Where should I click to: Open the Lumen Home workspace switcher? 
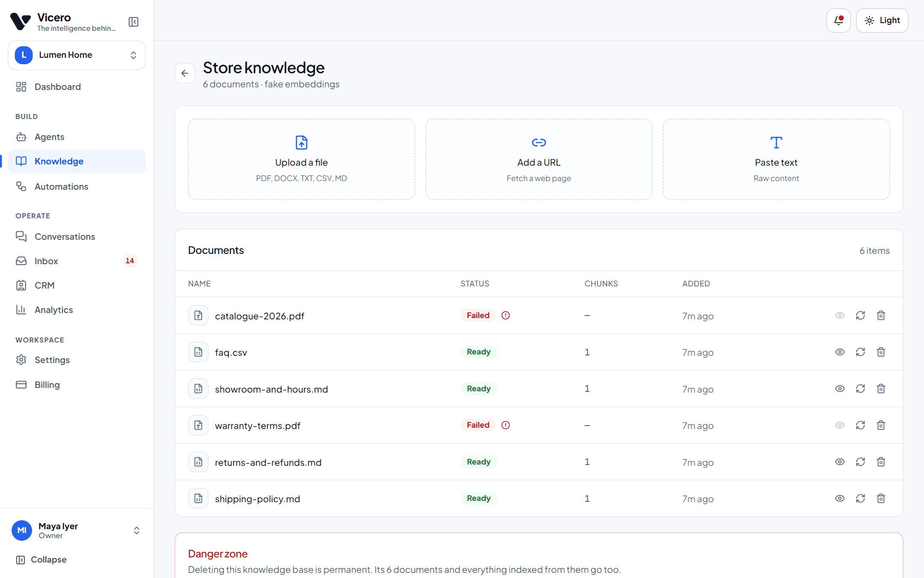point(77,55)
